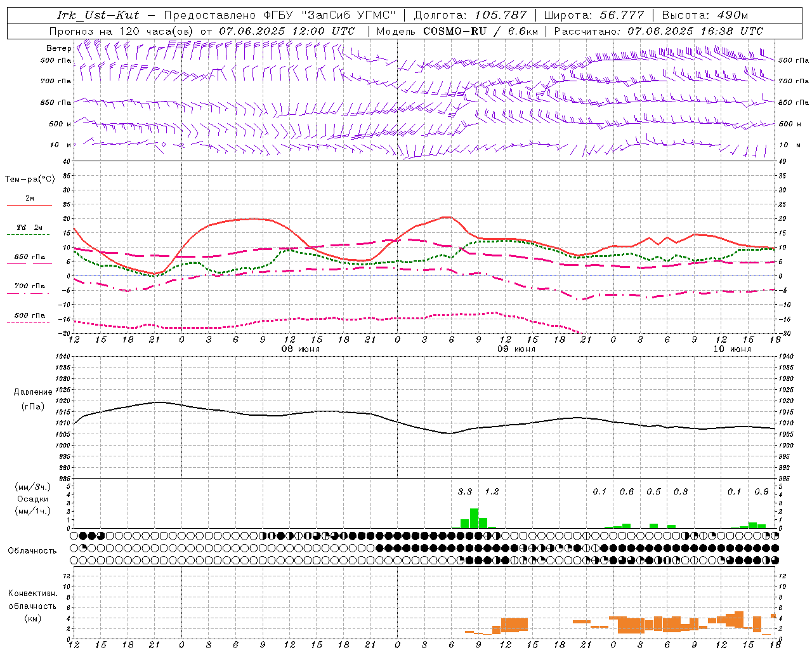The height and width of the screenshot is (650, 812).
Task: Click the (мм/1ч.) unit label
Action: pyautogui.click(x=33, y=511)
